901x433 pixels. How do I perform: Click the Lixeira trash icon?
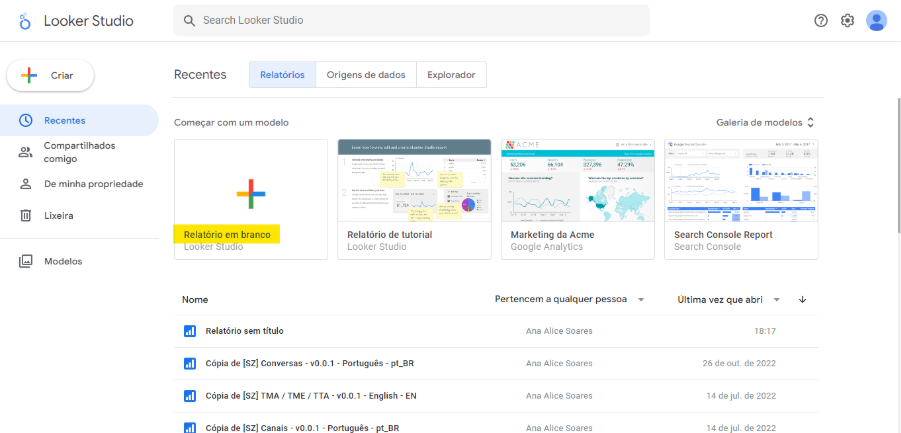click(25, 216)
